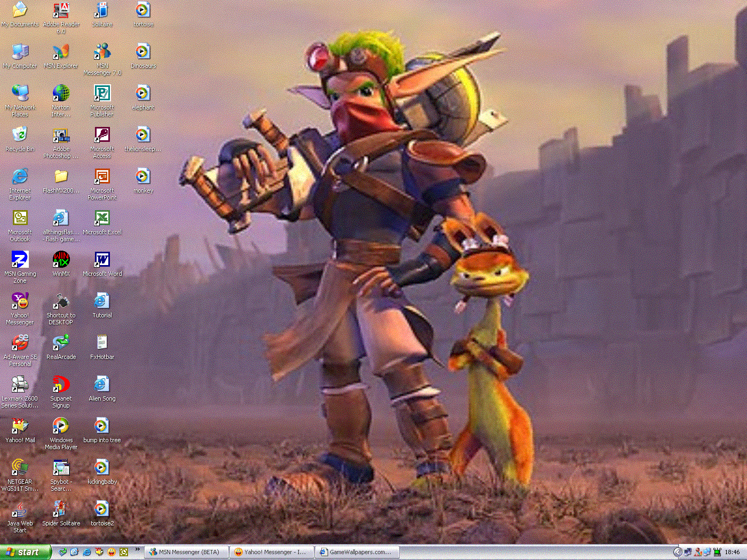Open the Solitaire shortcut
747x560 pixels.
[x=102, y=15]
